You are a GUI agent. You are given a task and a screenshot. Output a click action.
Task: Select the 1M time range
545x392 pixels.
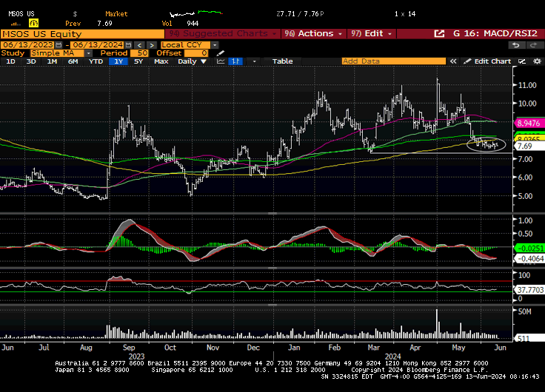52,61
